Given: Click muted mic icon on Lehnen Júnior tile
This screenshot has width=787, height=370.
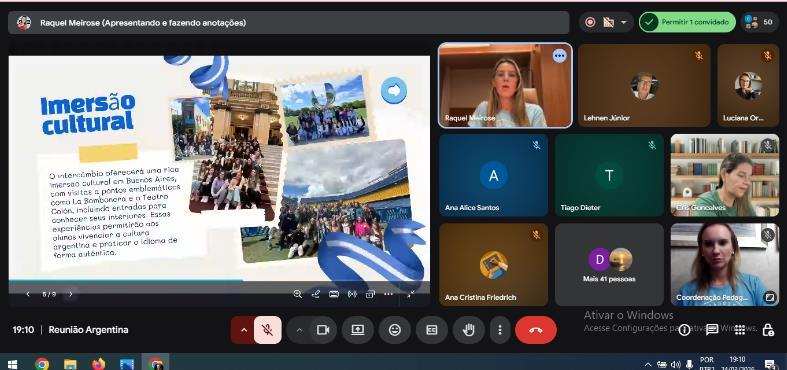Looking at the screenshot, I should tap(699, 56).
